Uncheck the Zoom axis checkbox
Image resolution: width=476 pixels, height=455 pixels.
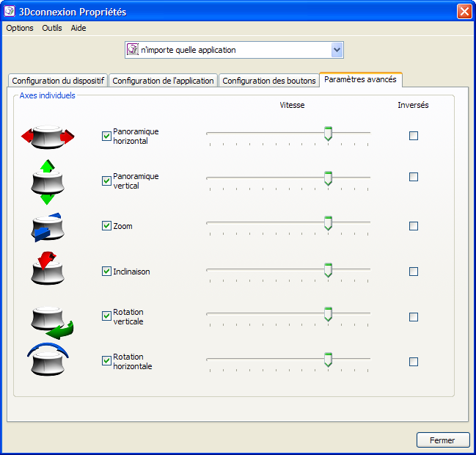tap(106, 226)
